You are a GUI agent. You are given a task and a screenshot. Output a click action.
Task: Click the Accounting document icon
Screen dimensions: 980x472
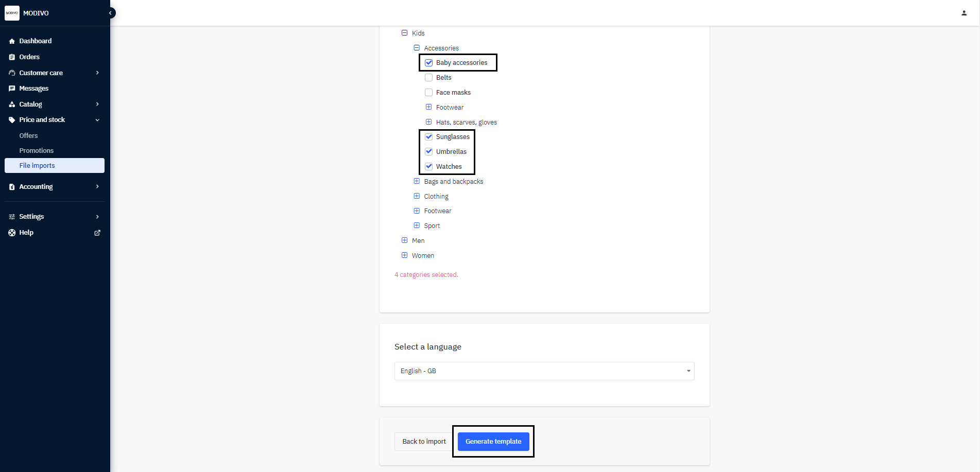[x=12, y=187]
